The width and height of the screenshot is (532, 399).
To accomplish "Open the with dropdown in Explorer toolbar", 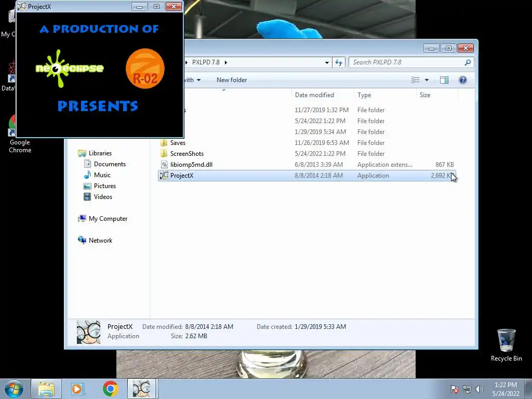I will (192, 80).
